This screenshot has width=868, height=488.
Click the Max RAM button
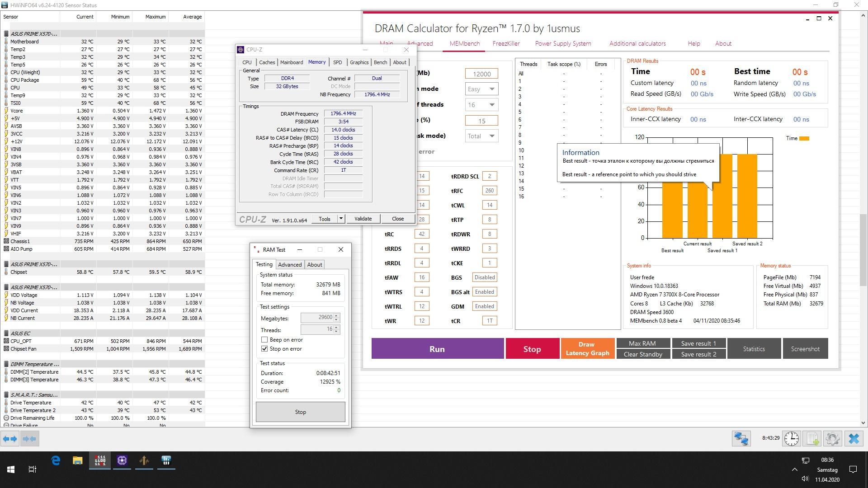tap(642, 343)
